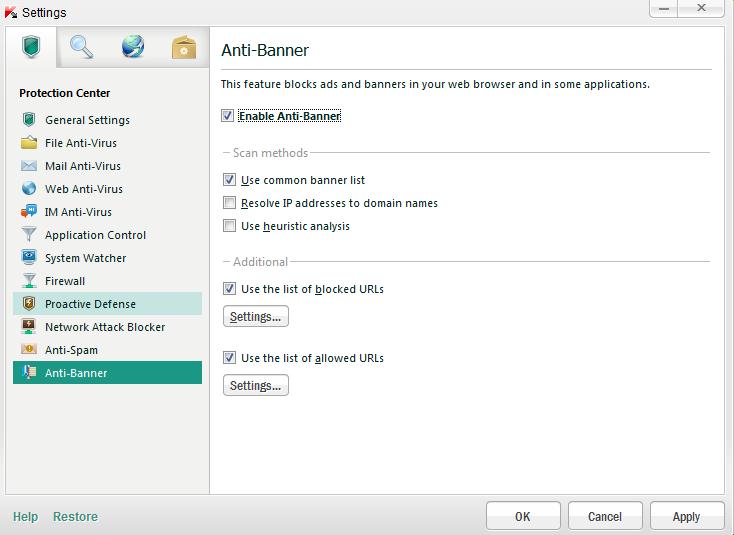Select File Anti-Virus folder icon
The width and height of the screenshot is (734, 535).
point(29,143)
